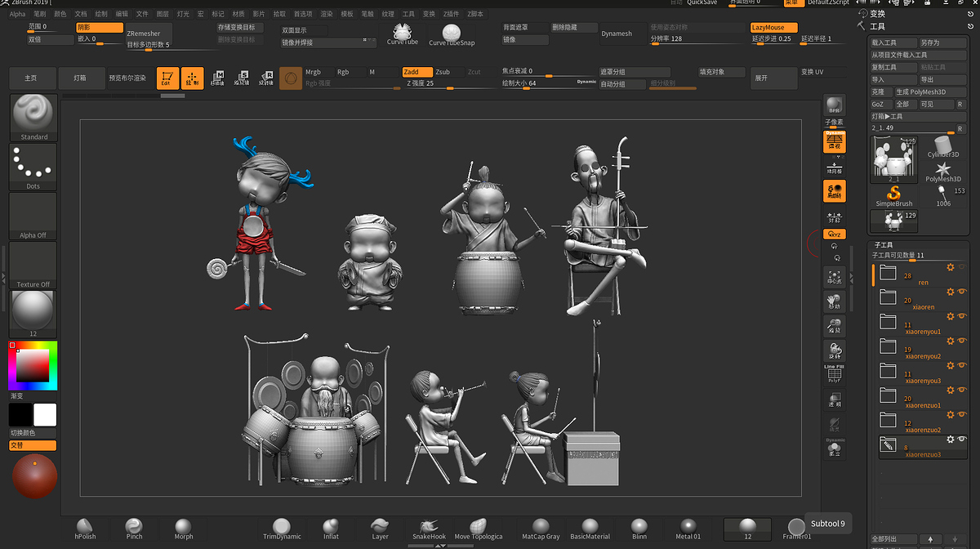Click the 灯箱 LightBox button

(80, 78)
